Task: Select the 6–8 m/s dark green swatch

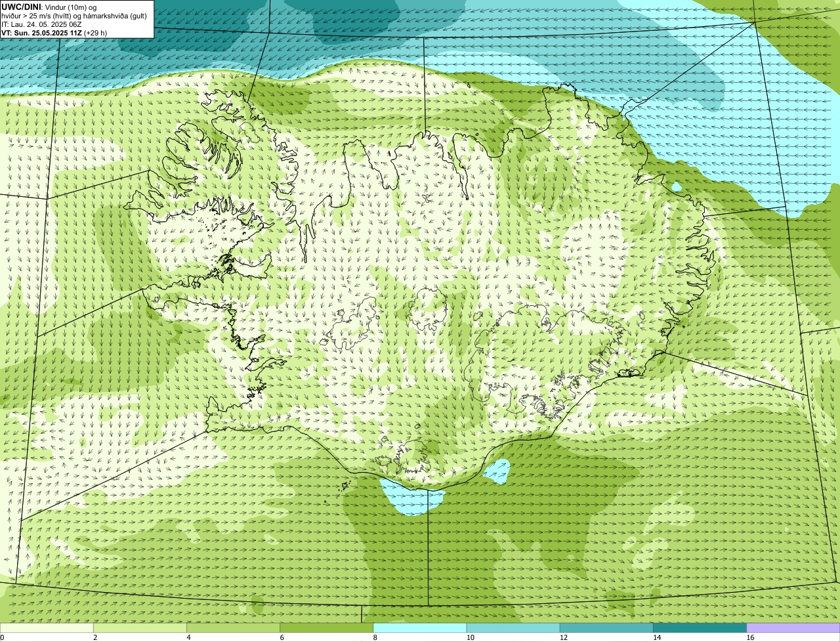Action: coord(327,628)
